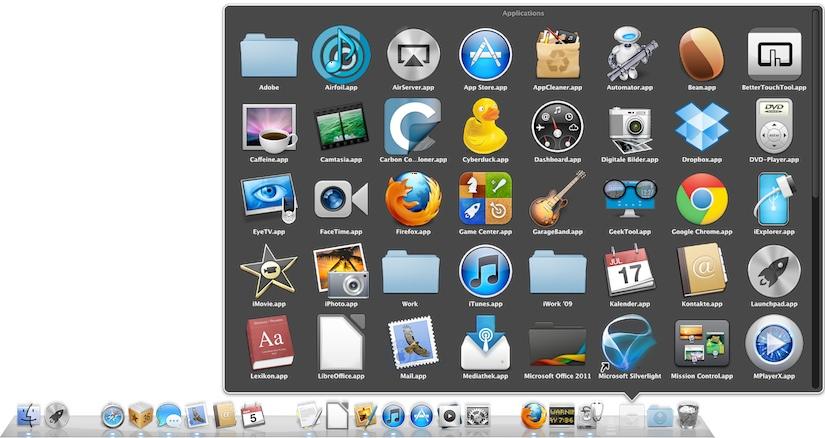Click the App Store icon in the dock
This screenshot has width=825, height=438.
click(421, 416)
